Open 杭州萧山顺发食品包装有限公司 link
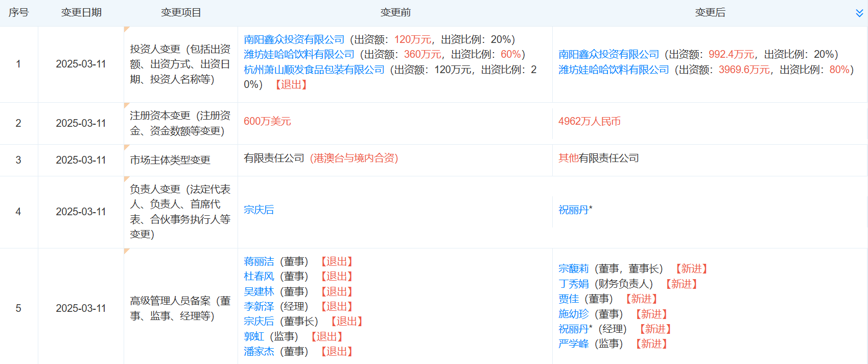This screenshot has width=868, height=364. coord(314,70)
